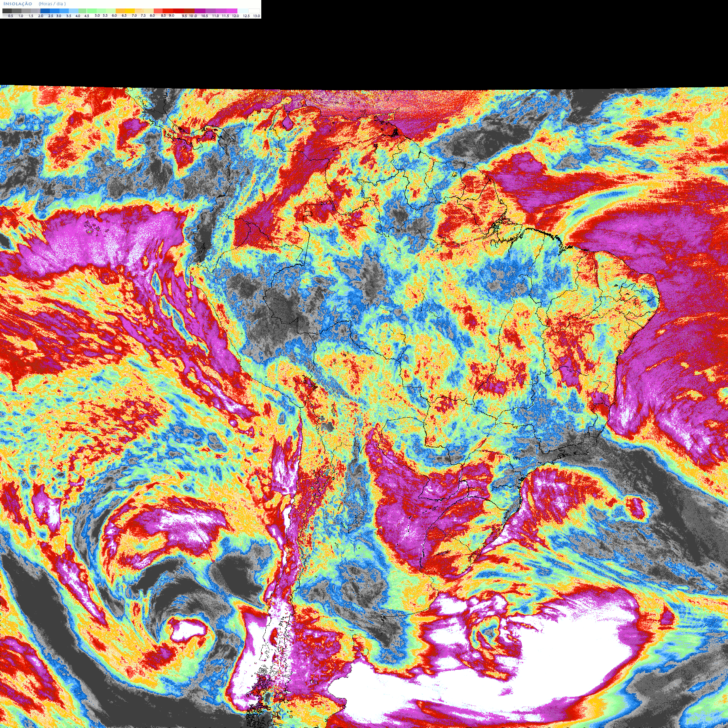Click the 0.5 legend value
The image size is (728, 728).
click(x=11, y=16)
